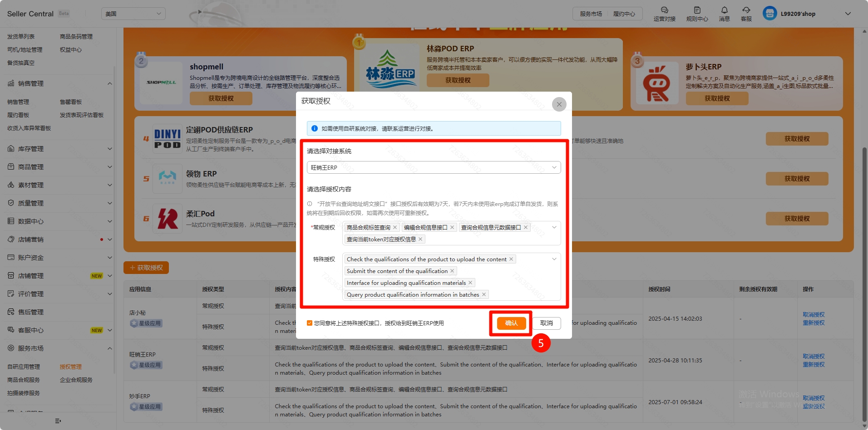Remove the 商品合规标签查询 tag
This screenshot has width=868, height=430.
(395, 228)
